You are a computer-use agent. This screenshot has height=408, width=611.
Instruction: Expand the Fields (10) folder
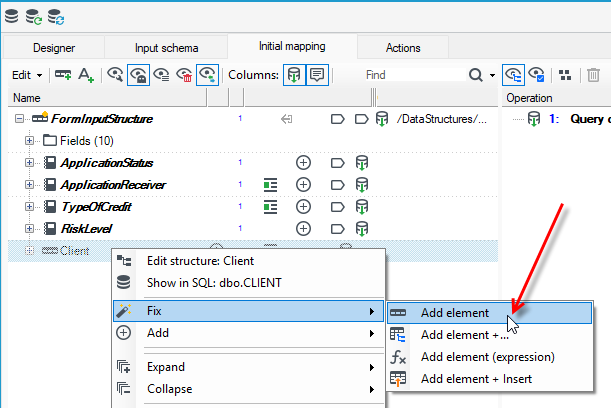[x=29, y=140]
